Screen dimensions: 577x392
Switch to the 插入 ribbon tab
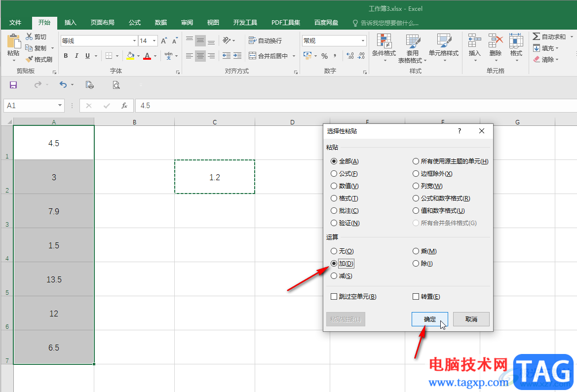pyautogui.click(x=71, y=23)
